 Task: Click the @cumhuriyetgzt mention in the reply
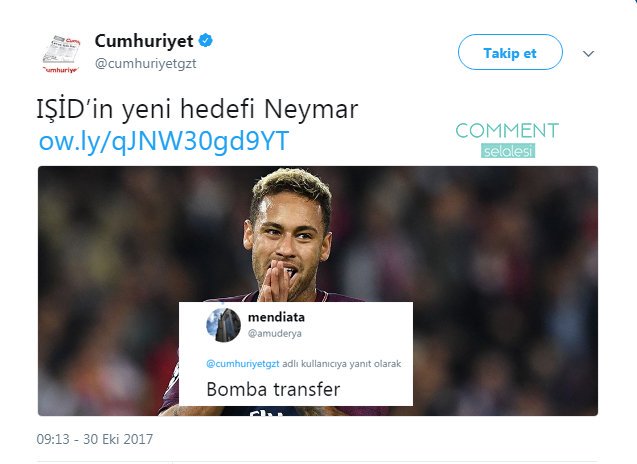tap(243, 364)
